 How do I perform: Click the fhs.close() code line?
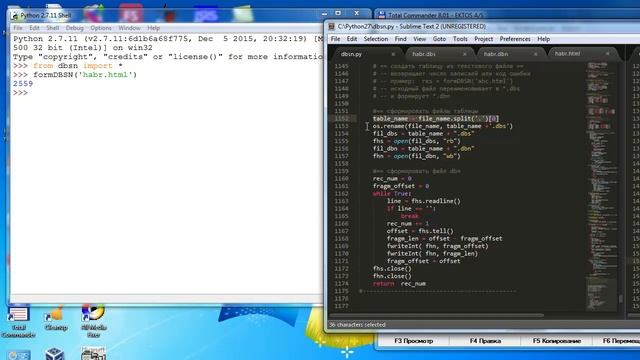coord(392,269)
